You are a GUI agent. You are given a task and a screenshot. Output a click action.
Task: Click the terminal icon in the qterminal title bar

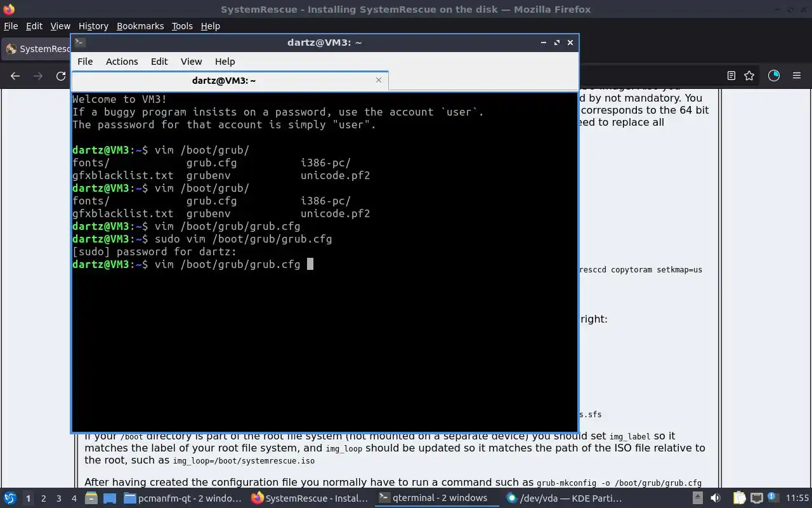[79, 43]
